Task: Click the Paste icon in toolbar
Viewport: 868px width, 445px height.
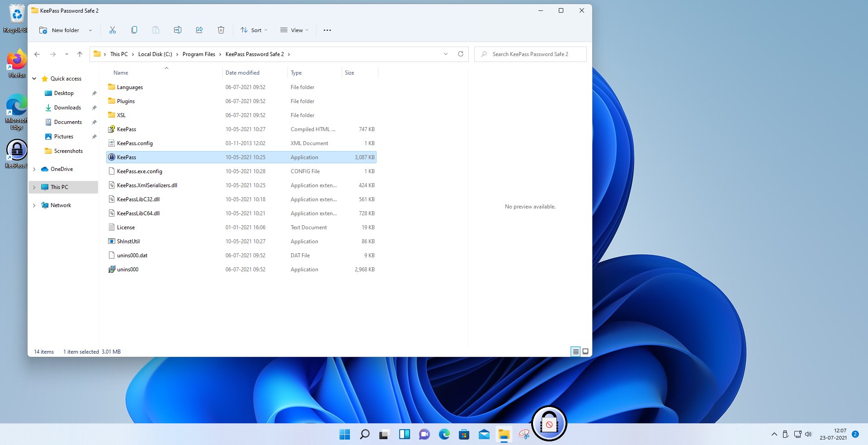Action: coord(156,30)
